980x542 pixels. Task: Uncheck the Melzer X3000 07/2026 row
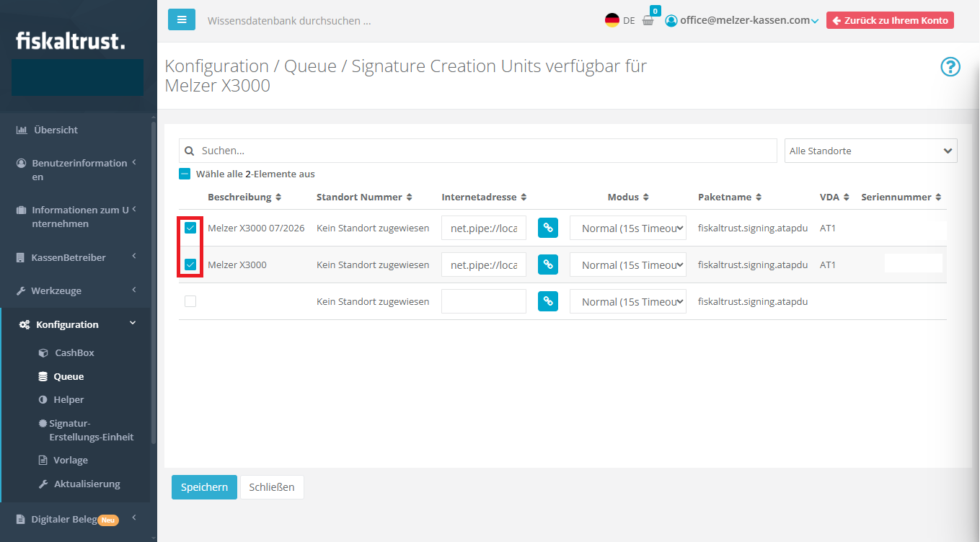coord(190,228)
